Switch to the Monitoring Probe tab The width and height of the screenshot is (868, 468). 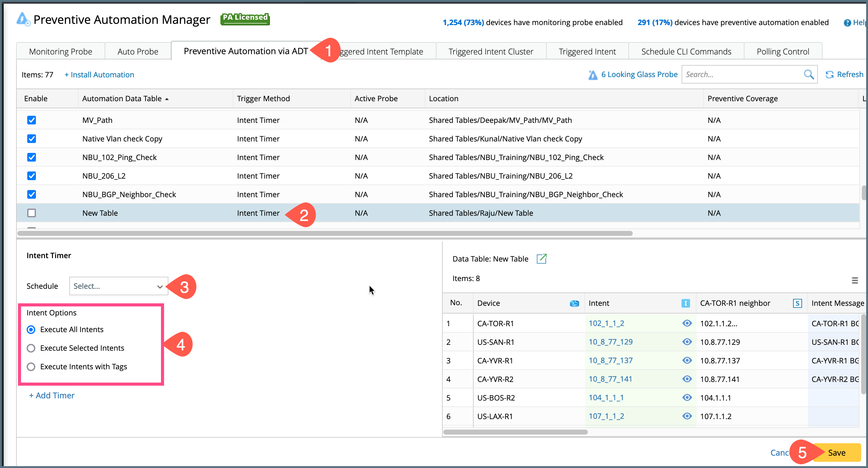(61, 52)
